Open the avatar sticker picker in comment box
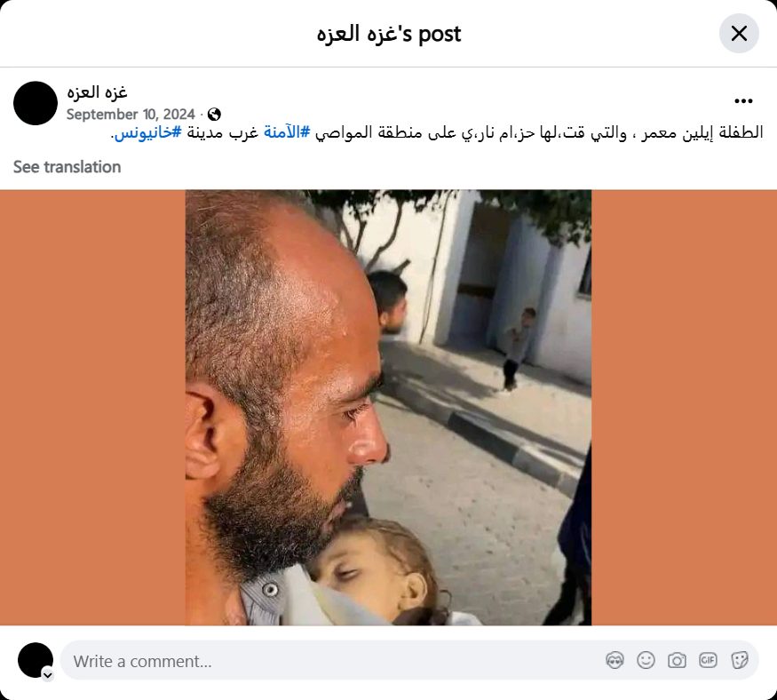Viewport: 777px width, 700px height. coord(614,660)
